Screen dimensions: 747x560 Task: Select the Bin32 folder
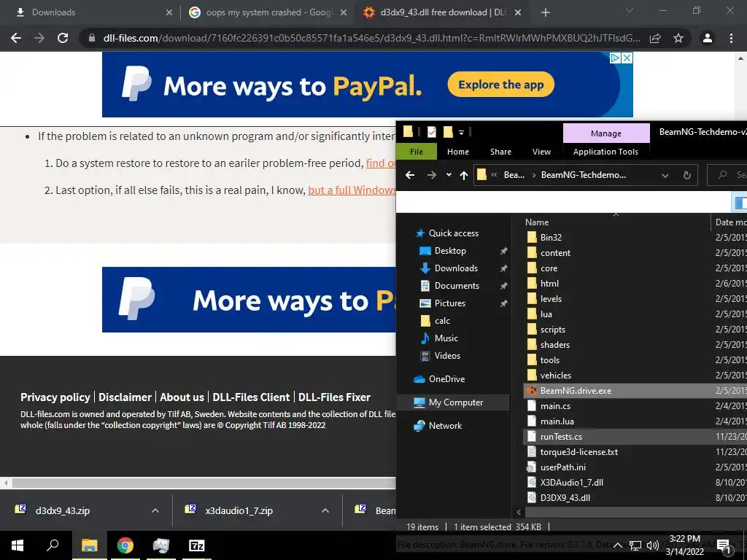(x=551, y=237)
